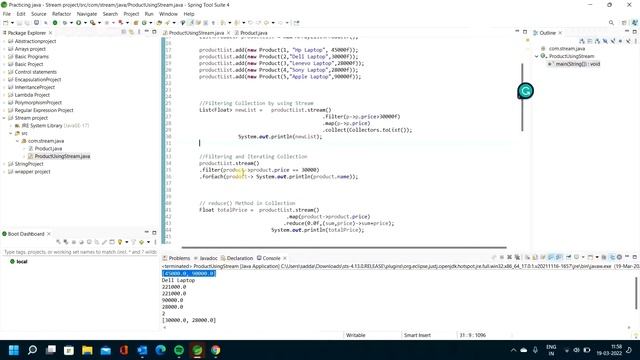This screenshot has height=360, width=640.
Task: Switch to the Problems tab
Action: (176, 258)
